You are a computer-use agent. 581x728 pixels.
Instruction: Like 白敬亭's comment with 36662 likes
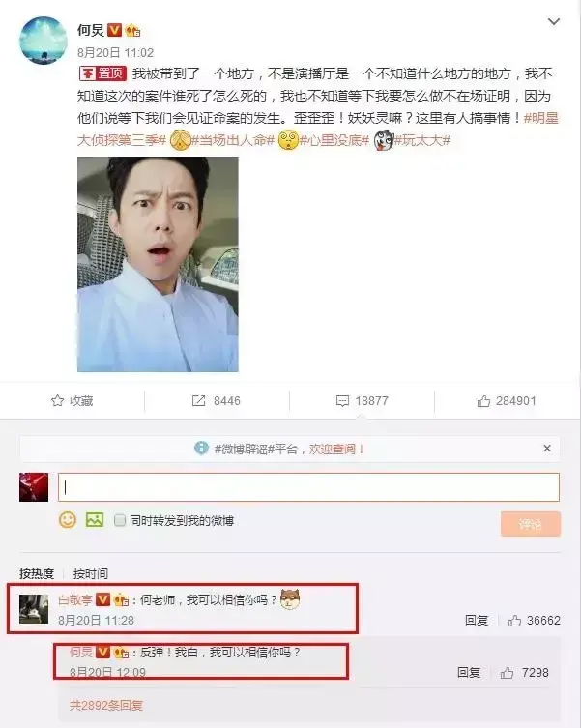pos(514,621)
